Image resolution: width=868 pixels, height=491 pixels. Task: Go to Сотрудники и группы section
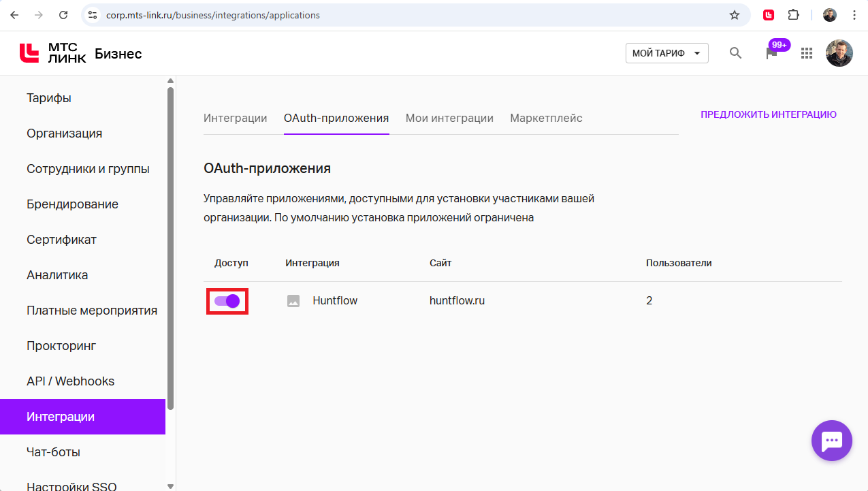(x=82, y=169)
